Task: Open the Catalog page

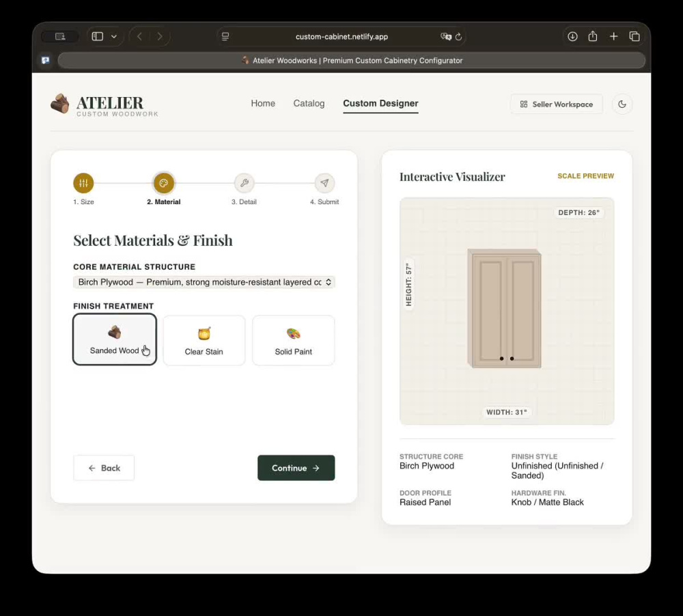Action: pos(309,103)
